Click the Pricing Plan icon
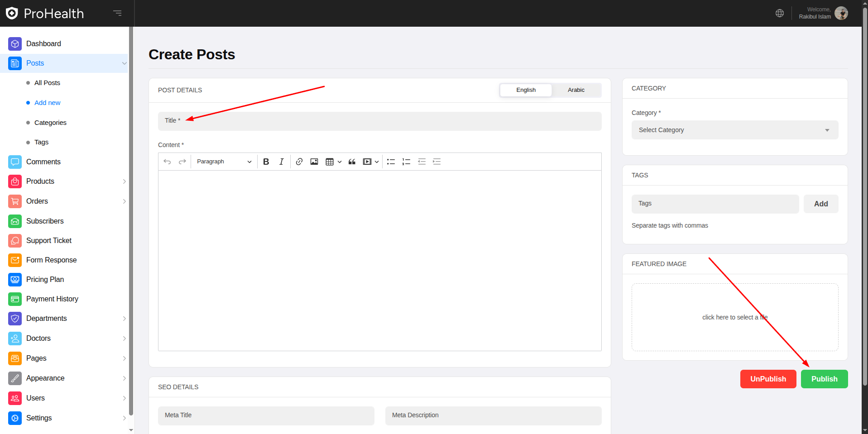868x434 pixels. pyautogui.click(x=15, y=280)
